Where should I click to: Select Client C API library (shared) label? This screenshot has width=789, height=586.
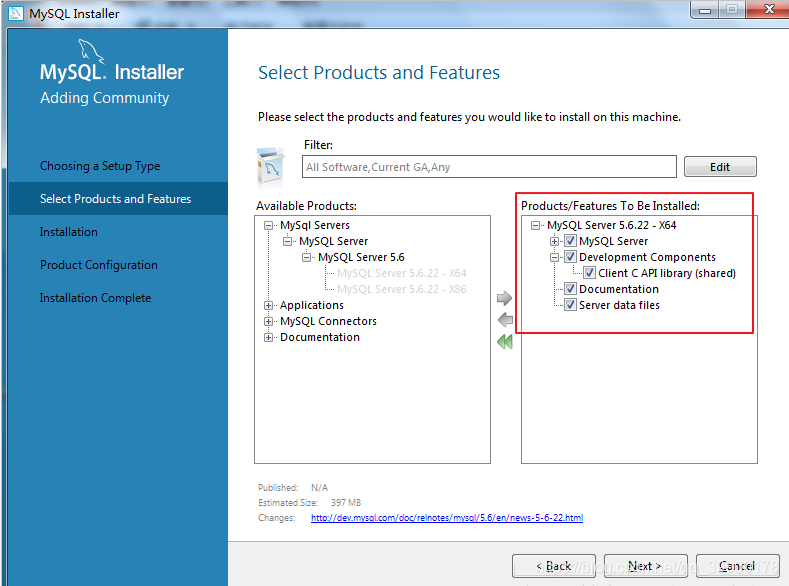click(x=667, y=273)
